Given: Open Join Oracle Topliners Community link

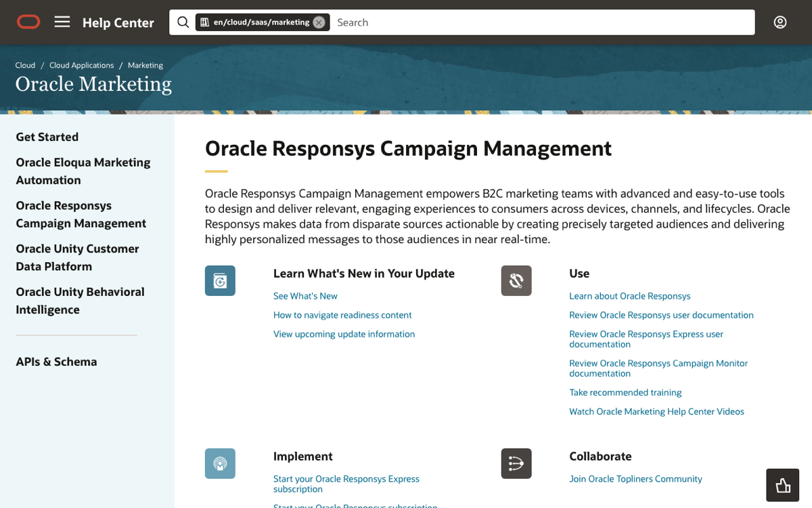Looking at the screenshot, I should [635, 479].
